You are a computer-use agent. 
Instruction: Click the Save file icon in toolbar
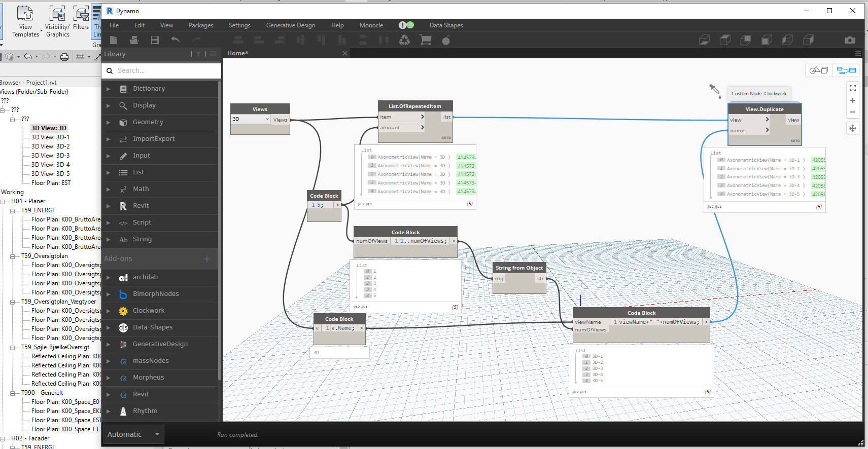(155, 40)
